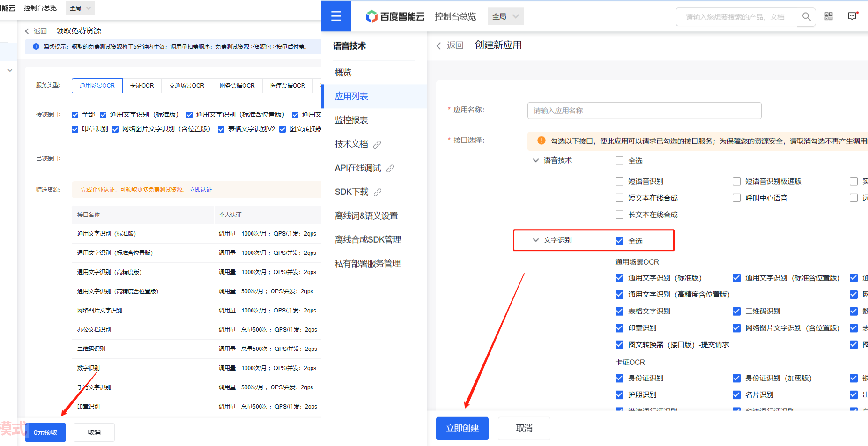
Task: Click 通用文字识别（高精度版）table row
Action: (197, 272)
